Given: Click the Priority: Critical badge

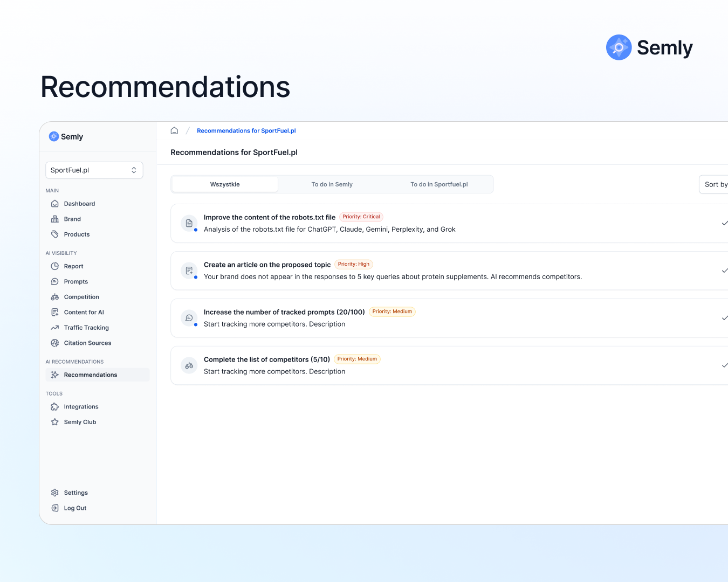Looking at the screenshot, I should pos(361,217).
